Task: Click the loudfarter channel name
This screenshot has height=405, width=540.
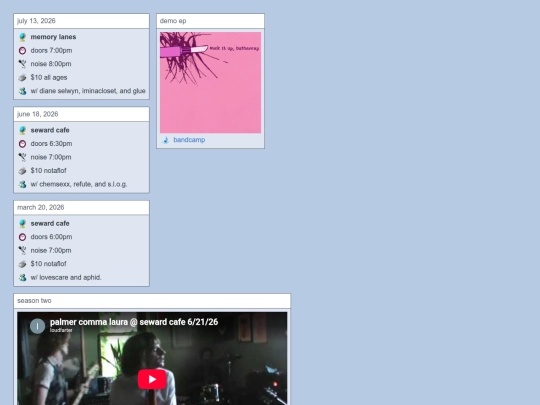Action: point(61,330)
